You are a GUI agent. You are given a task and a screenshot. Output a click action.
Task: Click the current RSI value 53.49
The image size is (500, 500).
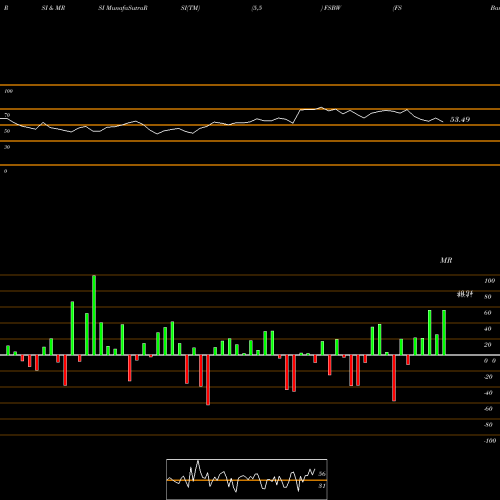(x=460, y=119)
